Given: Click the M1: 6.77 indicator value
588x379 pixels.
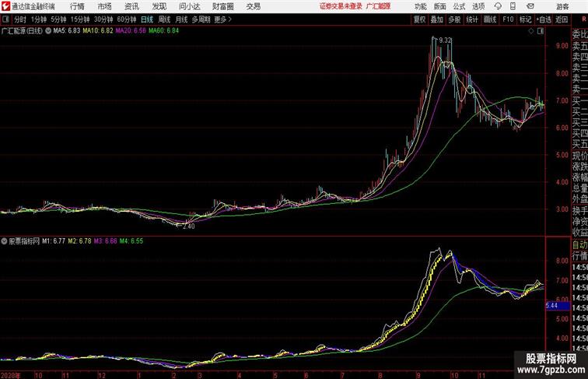Looking at the screenshot, I should coord(54,241).
